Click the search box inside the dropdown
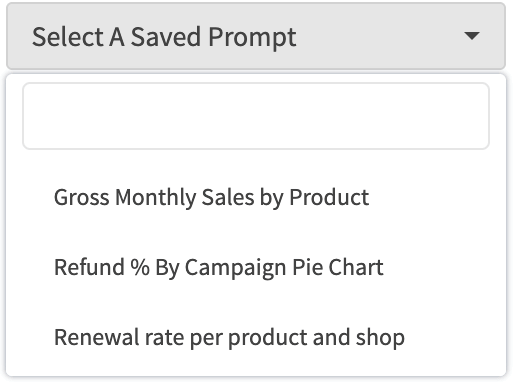 click(x=256, y=116)
